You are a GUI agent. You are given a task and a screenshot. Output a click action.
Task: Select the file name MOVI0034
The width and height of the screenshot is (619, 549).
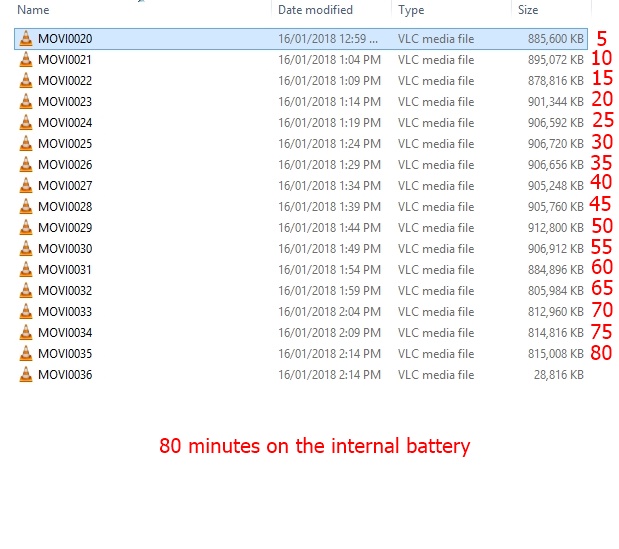[65, 333]
